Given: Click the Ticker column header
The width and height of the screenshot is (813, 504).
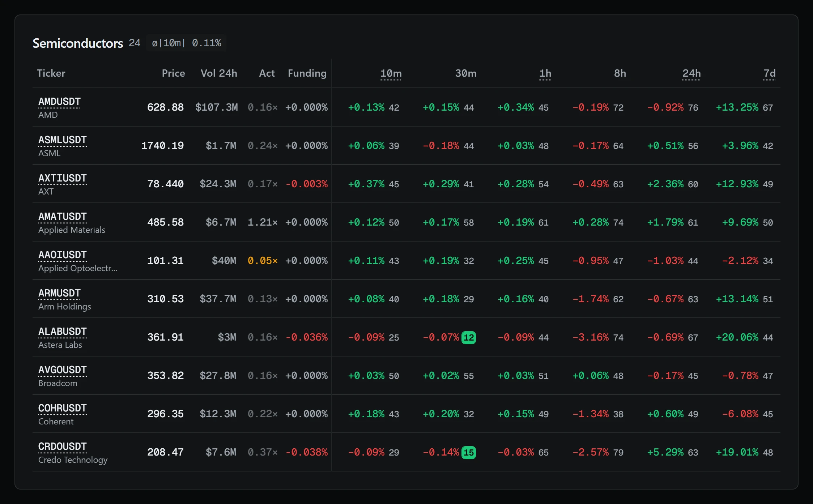Looking at the screenshot, I should (x=51, y=73).
